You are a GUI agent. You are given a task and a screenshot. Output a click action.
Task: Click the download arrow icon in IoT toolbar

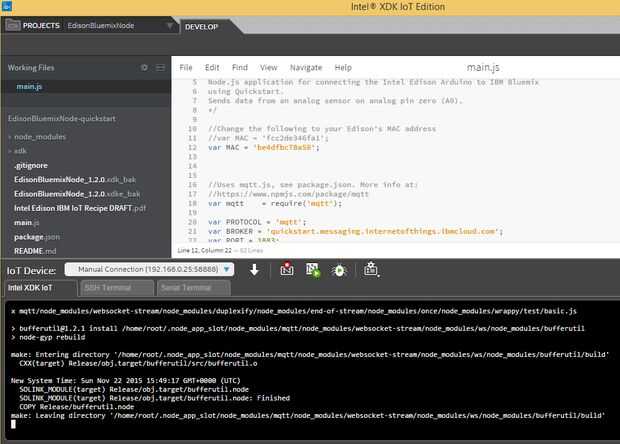tap(254, 270)
